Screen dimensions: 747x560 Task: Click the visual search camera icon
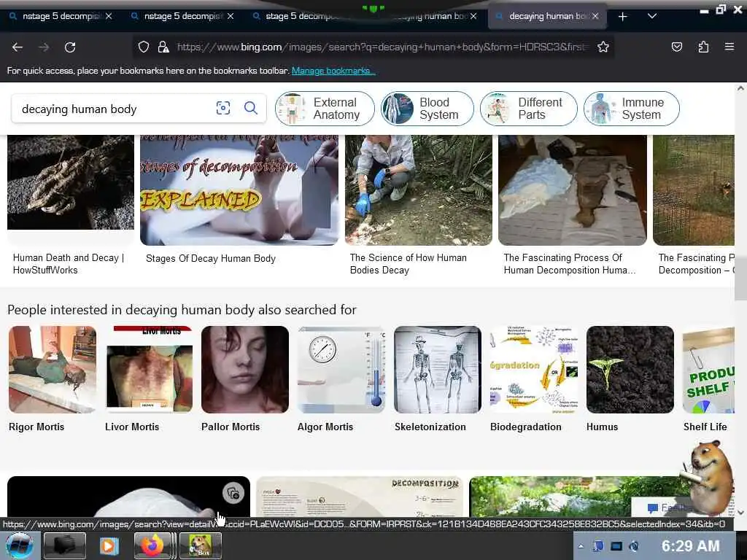(223, 108)
